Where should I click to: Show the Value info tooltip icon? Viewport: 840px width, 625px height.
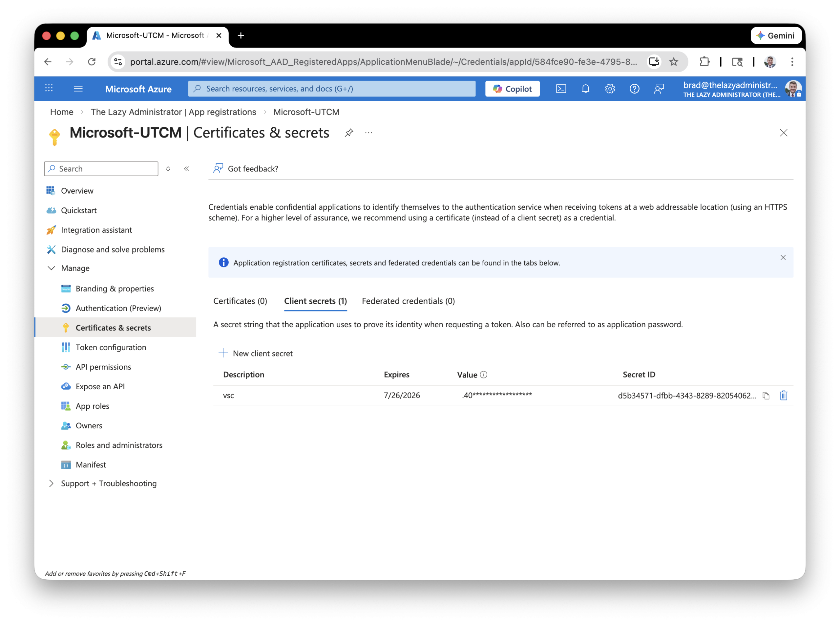[x=483, y=375]
